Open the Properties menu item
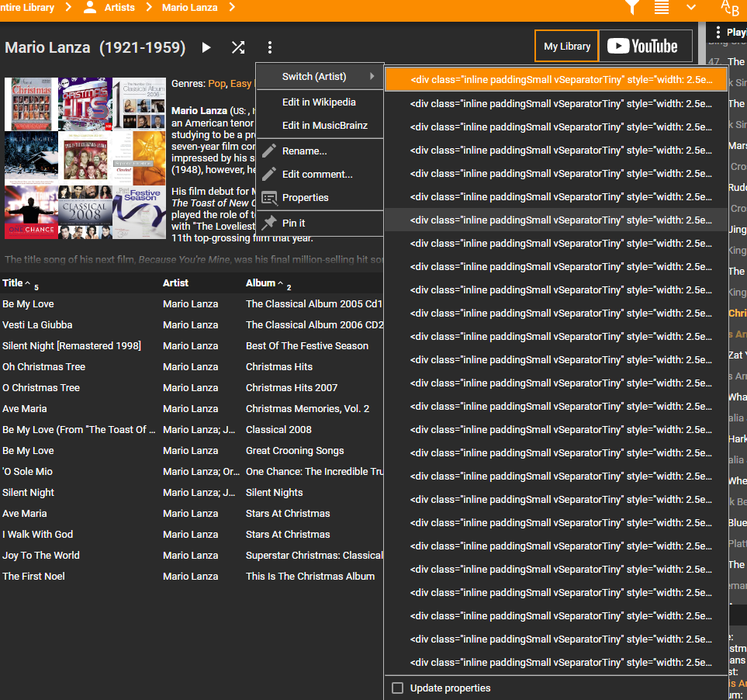This screenshot has height=700, width=747. pos(305,198)
